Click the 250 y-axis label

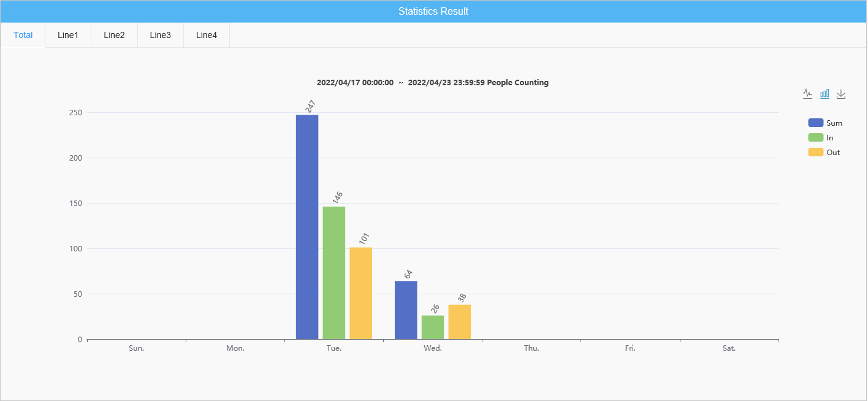coord(76,113)
